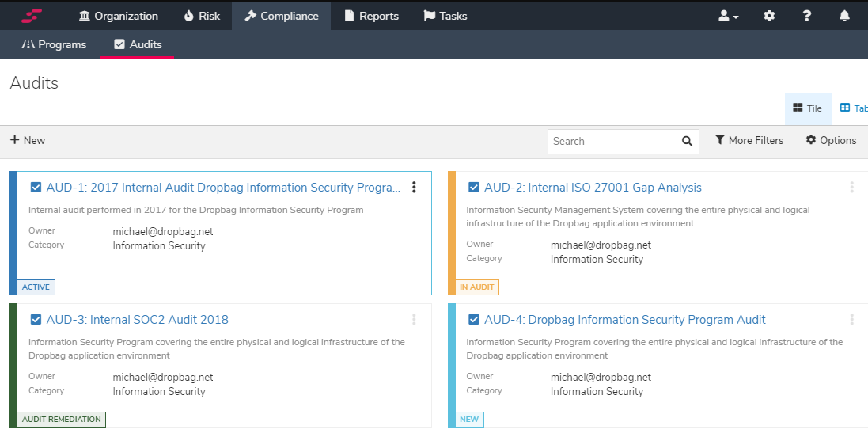
Task: Switch to Tile view
Action: pyautogui.click(x=808, y=108)
